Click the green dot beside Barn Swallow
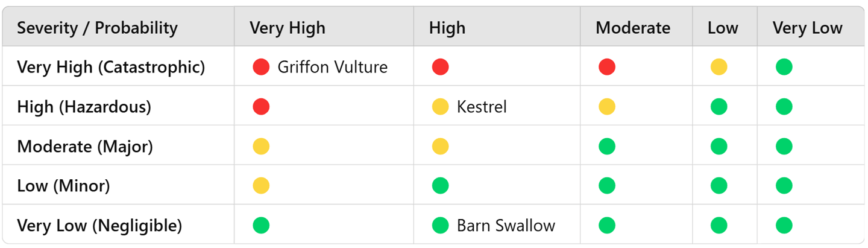Screen dimensions: 868x248 (441, 226)
